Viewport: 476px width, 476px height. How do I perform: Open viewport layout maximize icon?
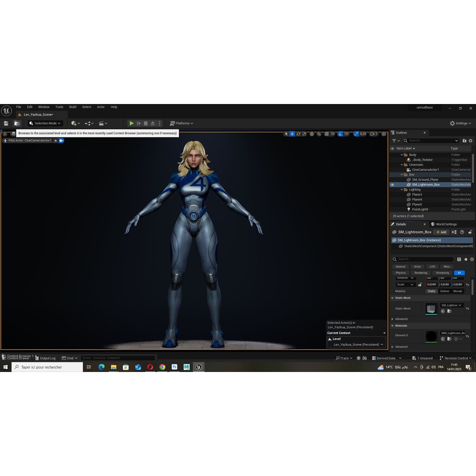pyautogui.click(x=384, y=134)
